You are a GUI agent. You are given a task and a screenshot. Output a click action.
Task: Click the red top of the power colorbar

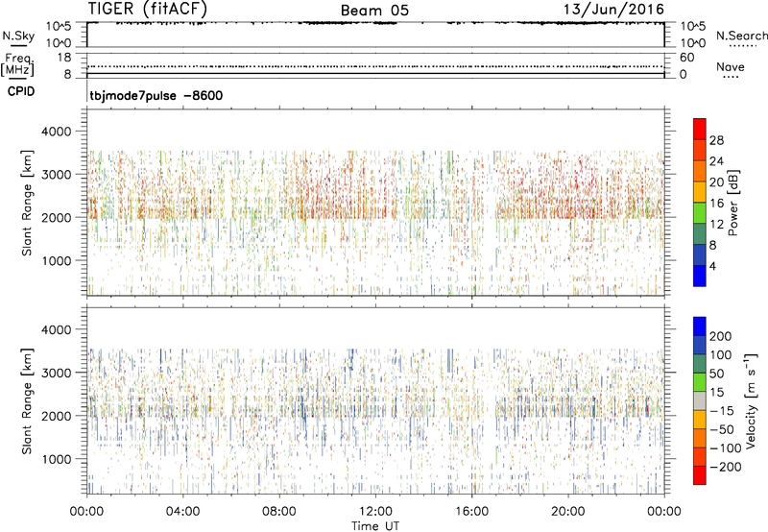click(x=700, y=129)
